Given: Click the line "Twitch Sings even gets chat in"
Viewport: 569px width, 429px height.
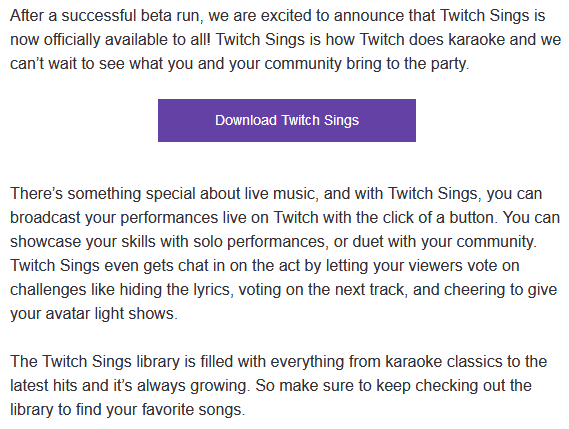Looking at the screenshot, I should (265, 265).
